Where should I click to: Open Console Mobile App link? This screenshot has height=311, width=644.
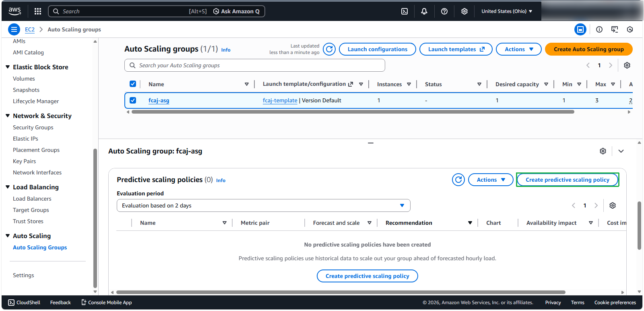point(107,303)
